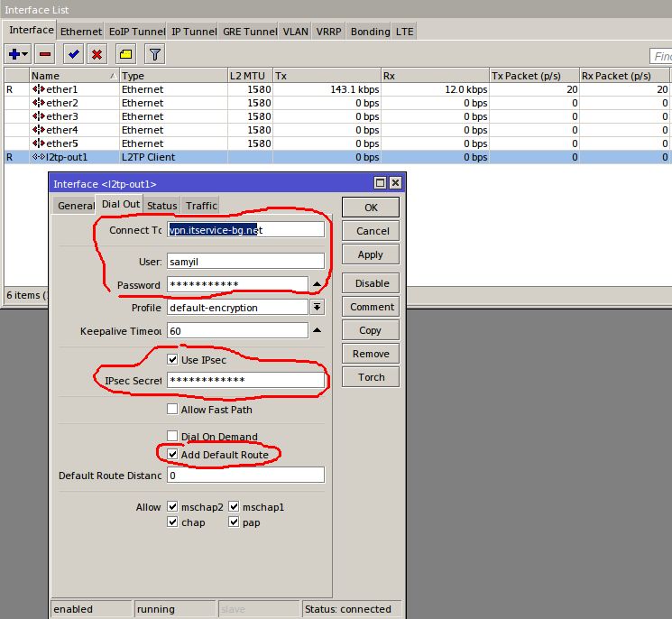Select the ether2 interface icon
Image resolution: width=672 pixels, height=619 pixels.
click(x=39, y=103)
